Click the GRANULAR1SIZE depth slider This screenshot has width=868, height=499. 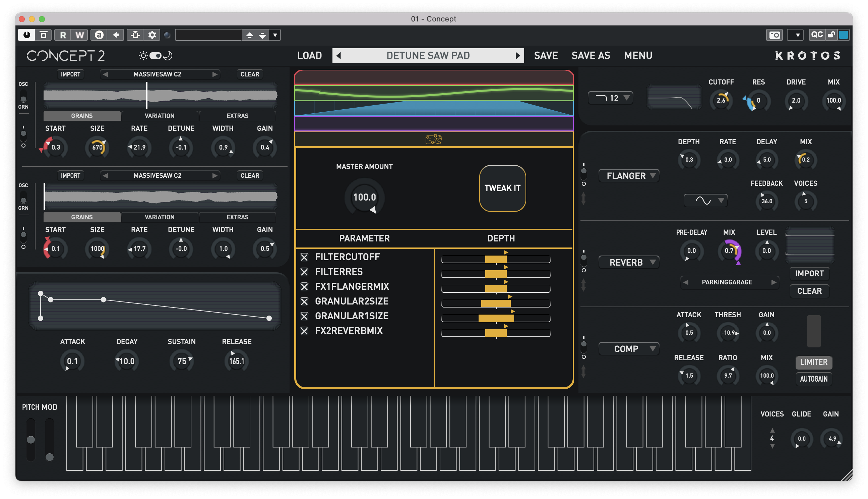(x=495, y=318)
